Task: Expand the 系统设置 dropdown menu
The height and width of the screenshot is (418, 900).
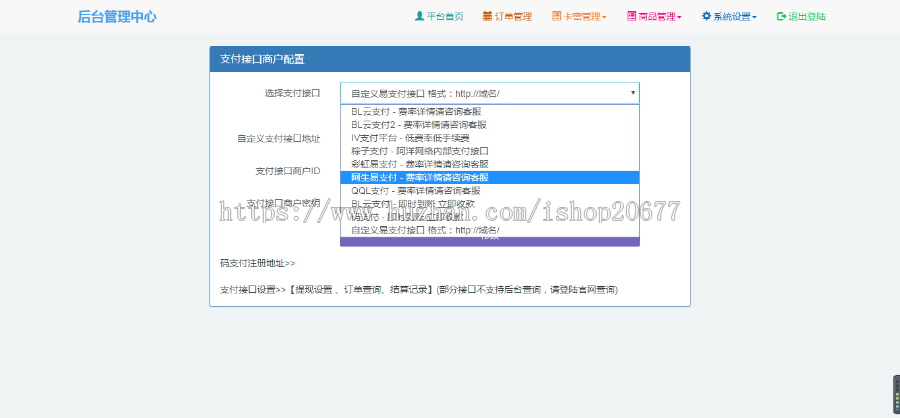Action: click(x=729, y=17)
